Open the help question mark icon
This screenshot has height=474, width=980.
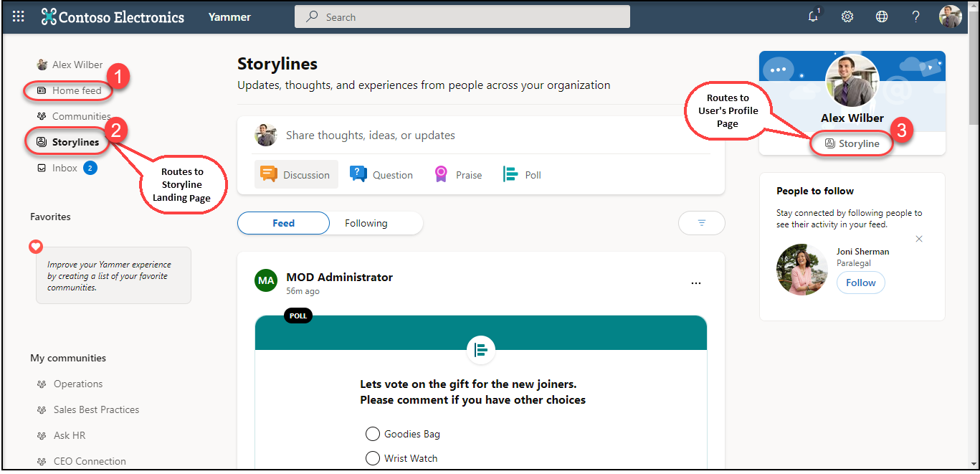(x=915, y=17)
